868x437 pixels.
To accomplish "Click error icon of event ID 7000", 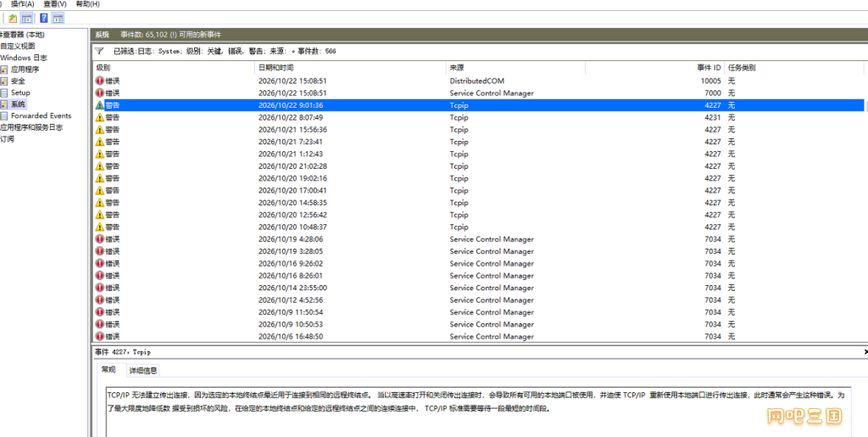I will click(x=100, y=93).
